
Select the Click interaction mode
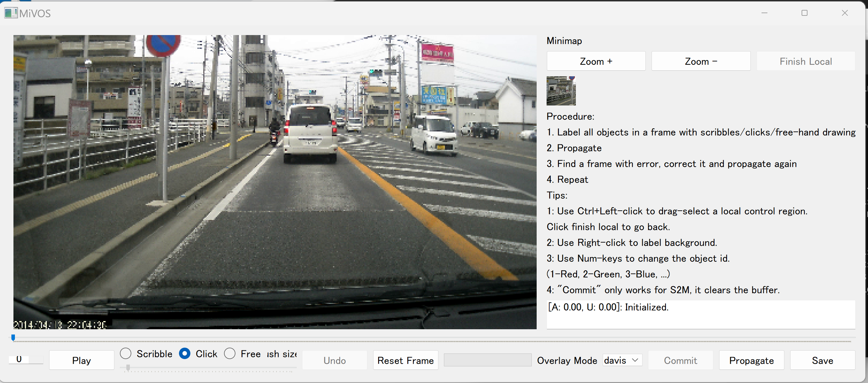pyautogui.click(x=184, y=353)
